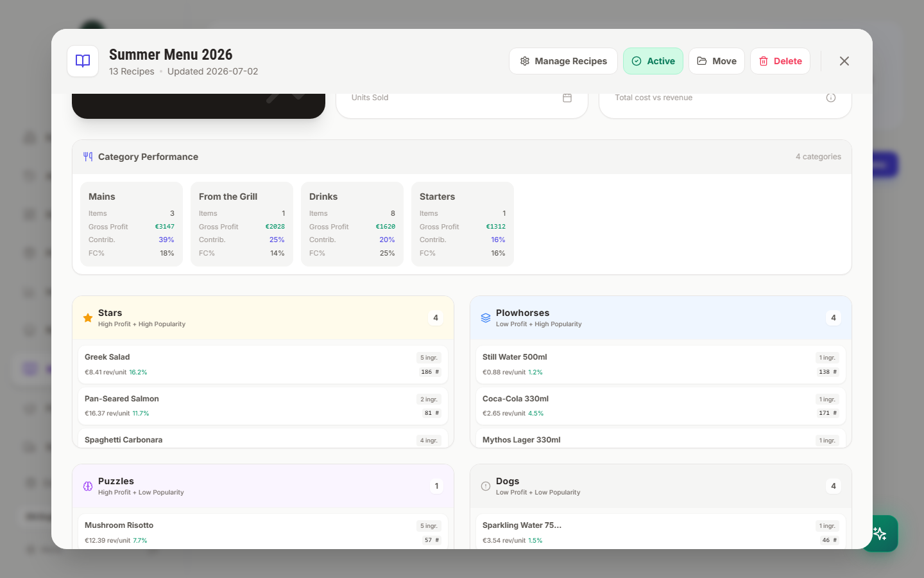The image size is (924, 578).
Task: Delete the Summer Menu 2026
Action: click(x=780, y=61)
